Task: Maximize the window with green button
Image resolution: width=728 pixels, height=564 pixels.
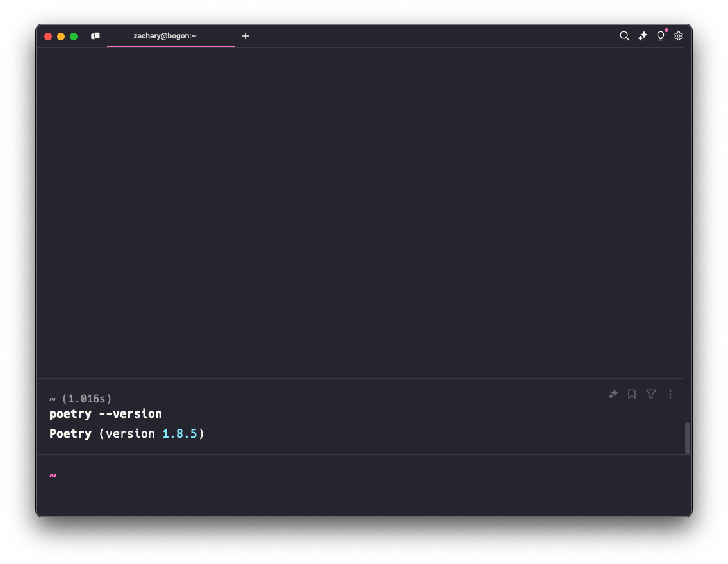Action: 74,37
